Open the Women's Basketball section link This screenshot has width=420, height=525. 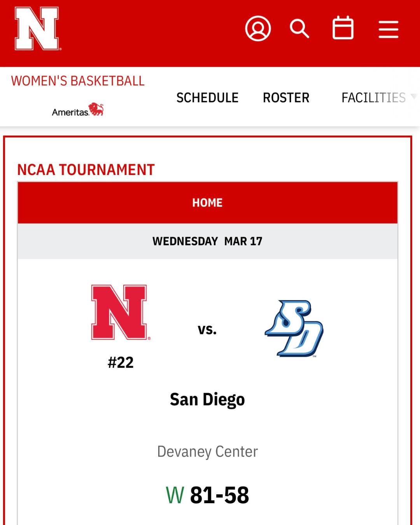(x=78, y=81)
